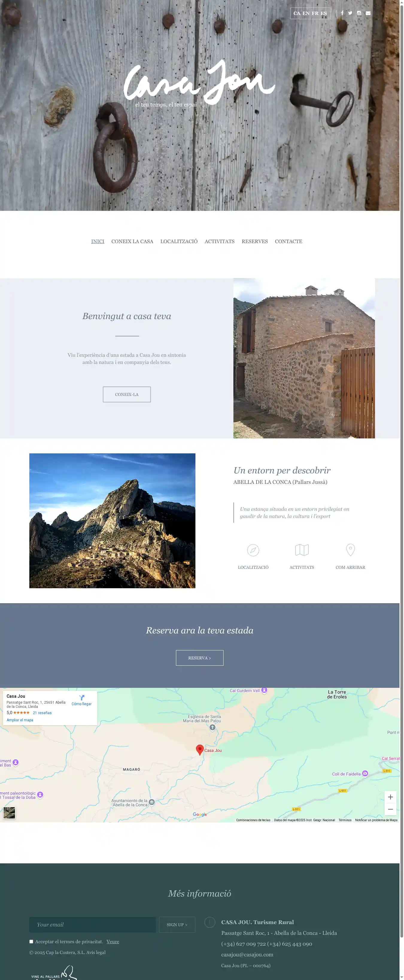
Task: Open the Instagram icon link
Action: point(359,13)
